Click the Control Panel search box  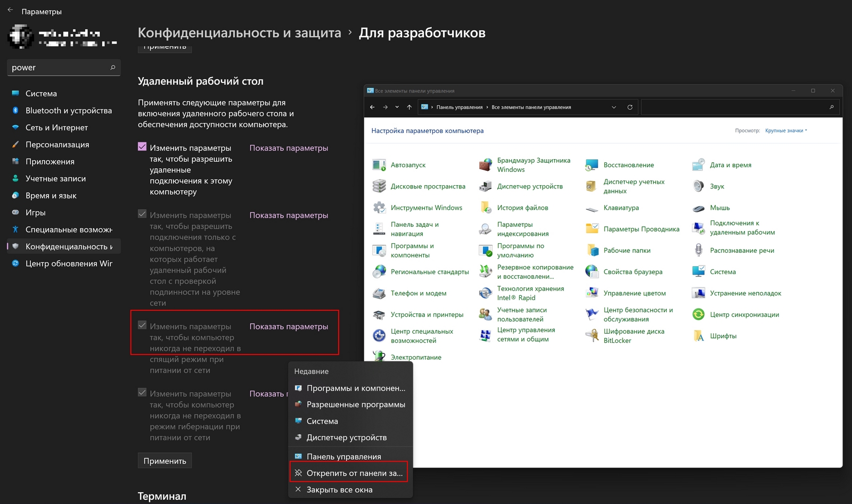(x=740, y=107)
